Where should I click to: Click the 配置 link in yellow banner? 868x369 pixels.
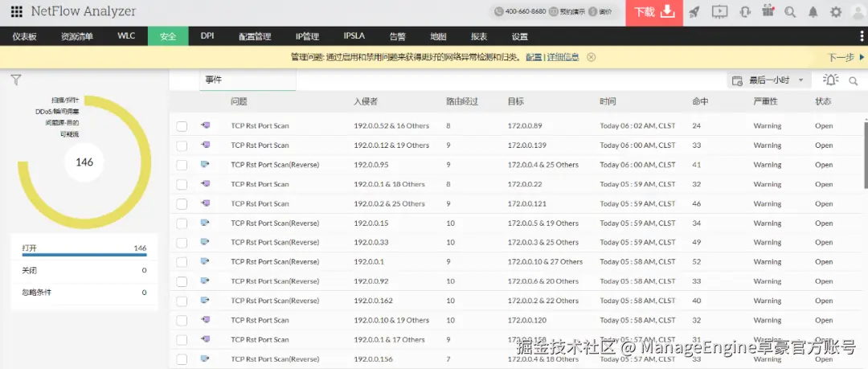click(534, 57)
